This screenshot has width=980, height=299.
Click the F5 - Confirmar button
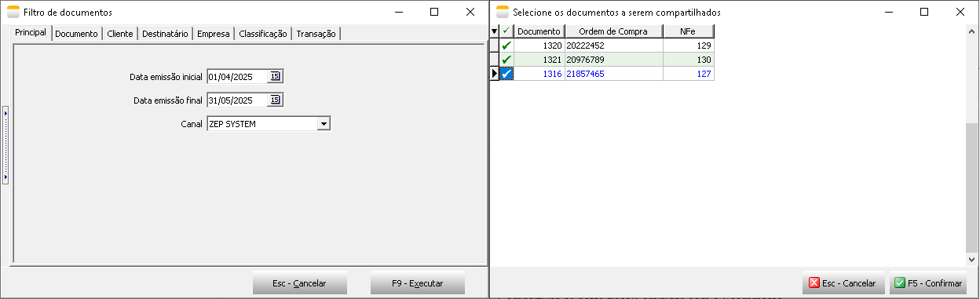point(928,283)
